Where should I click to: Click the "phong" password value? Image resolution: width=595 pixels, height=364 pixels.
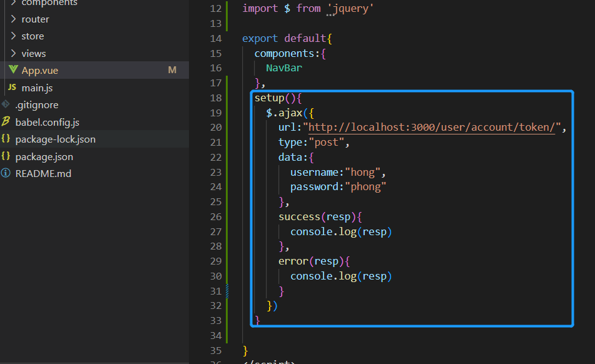366,187
